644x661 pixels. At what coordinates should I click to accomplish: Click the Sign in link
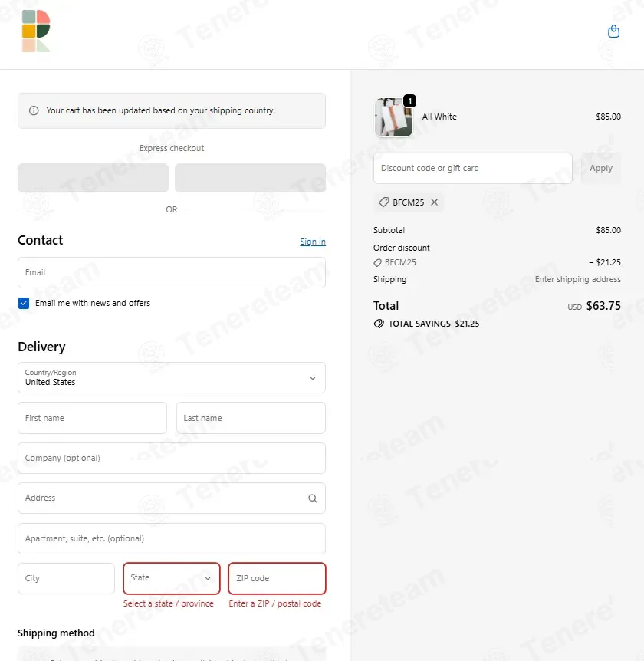coord(312,242)
